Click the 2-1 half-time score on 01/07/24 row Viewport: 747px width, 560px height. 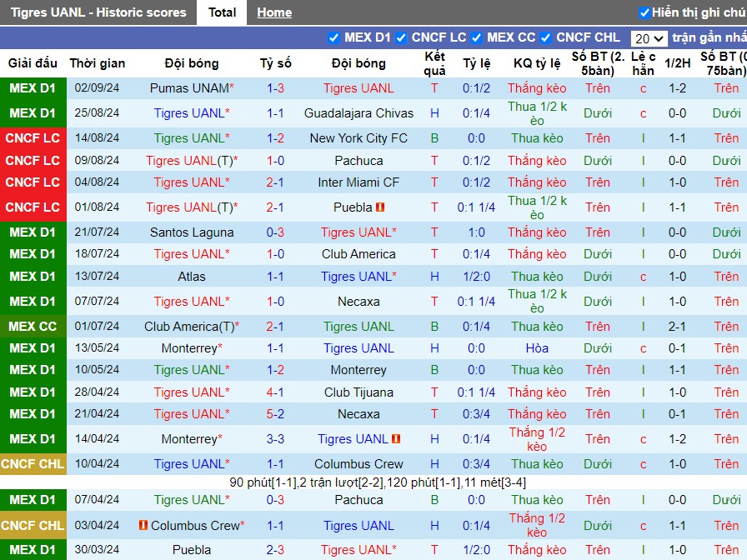(x=678, y=327)
